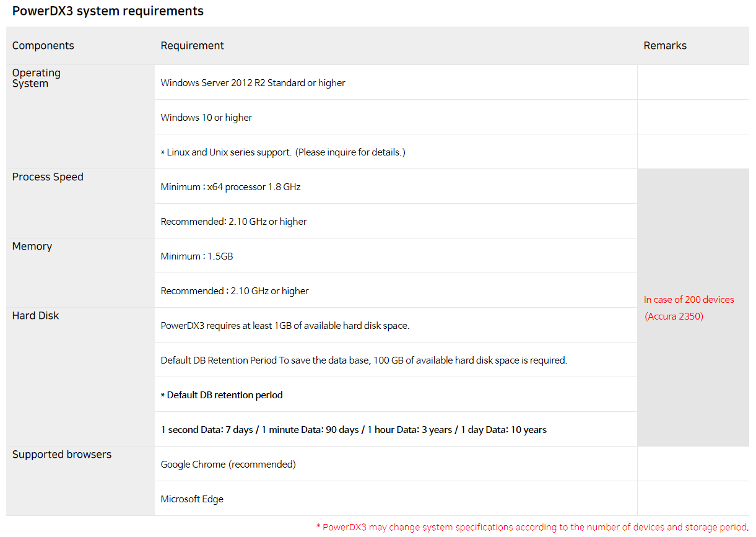Image resolution: width=756 pixels, height=537 pixels.
Task: Click the Windows 10 or higher cell
Action: point(206,118)
